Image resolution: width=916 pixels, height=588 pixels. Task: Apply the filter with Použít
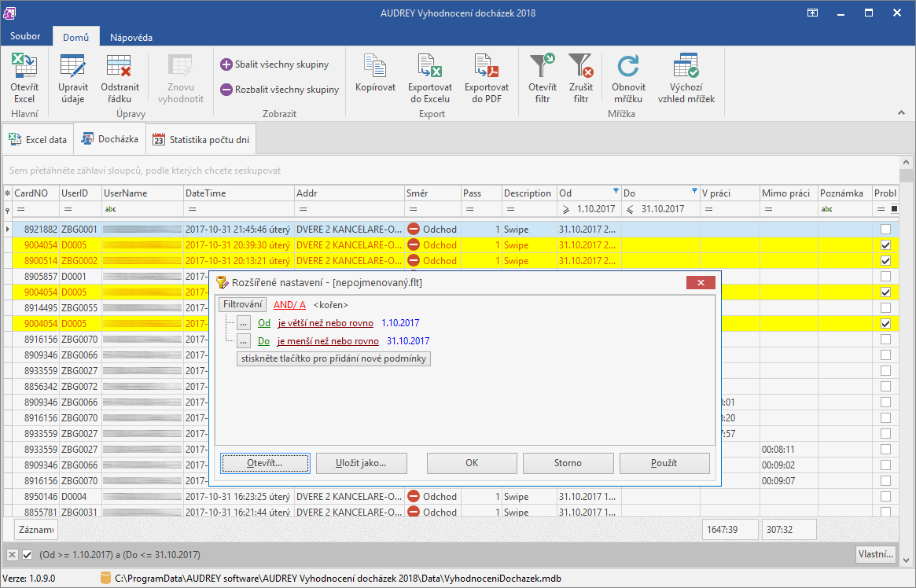(x=664, y=463)
